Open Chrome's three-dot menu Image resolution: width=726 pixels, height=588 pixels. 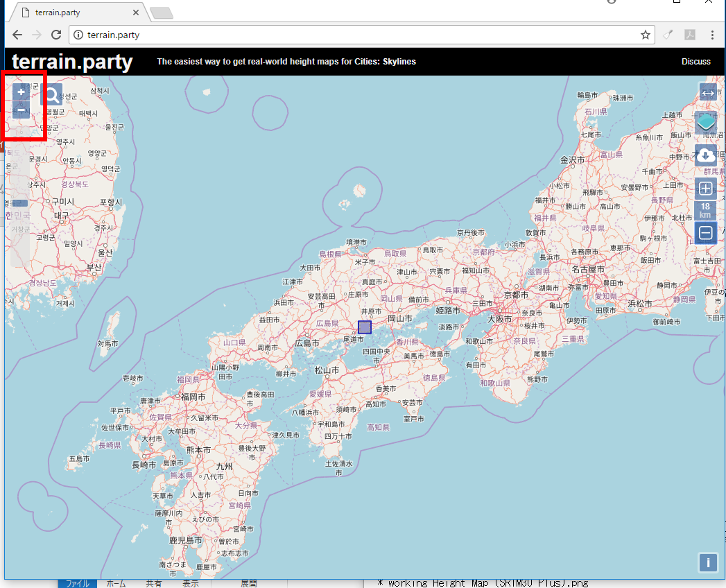pyautogui.click(x=712, y=35)
